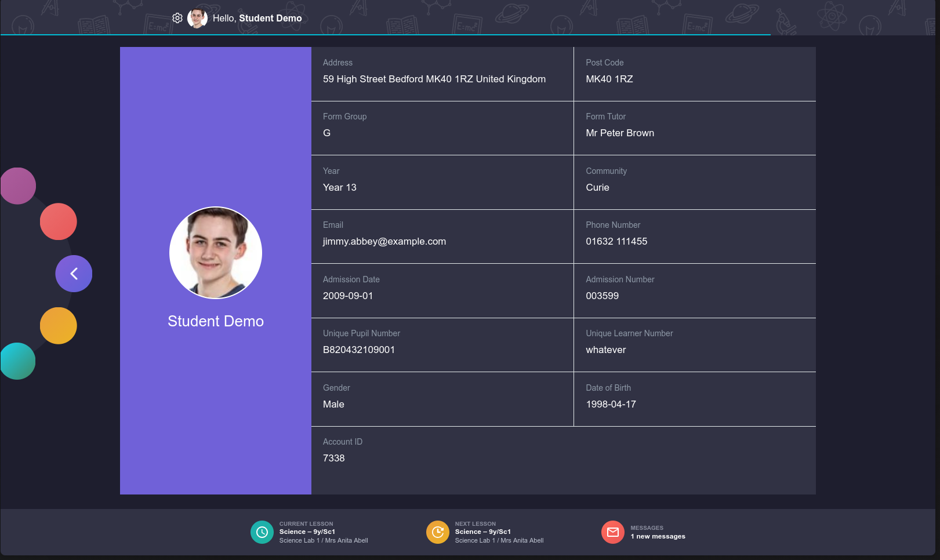Open the messages envelope icon
940x560 pixels.
tap(613, 532)
